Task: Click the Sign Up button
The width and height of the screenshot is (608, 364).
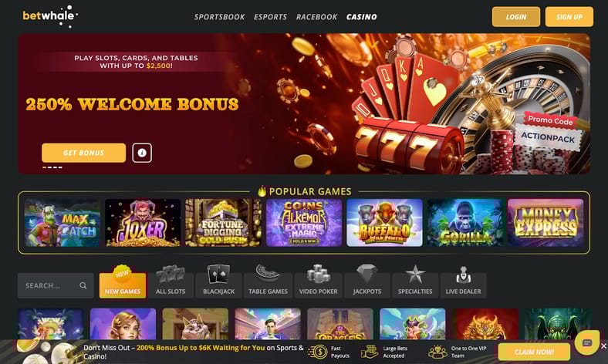Action: [x=569, y=17]
